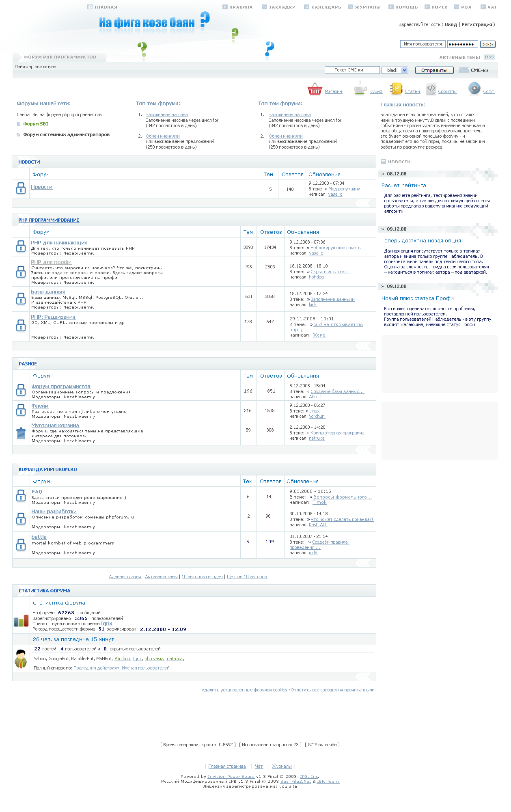Click the Отправить! button

tap(434, 70)
